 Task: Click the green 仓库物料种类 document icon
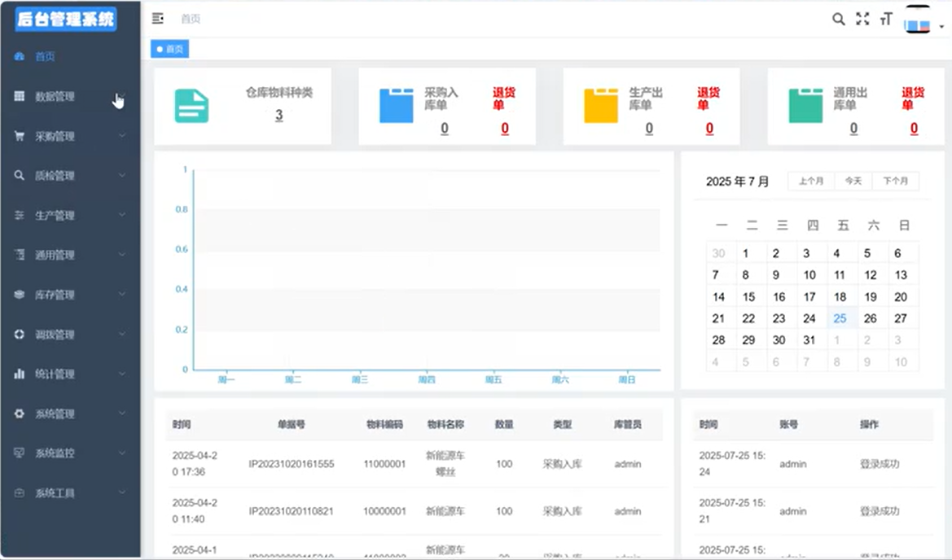click(191, 104)
